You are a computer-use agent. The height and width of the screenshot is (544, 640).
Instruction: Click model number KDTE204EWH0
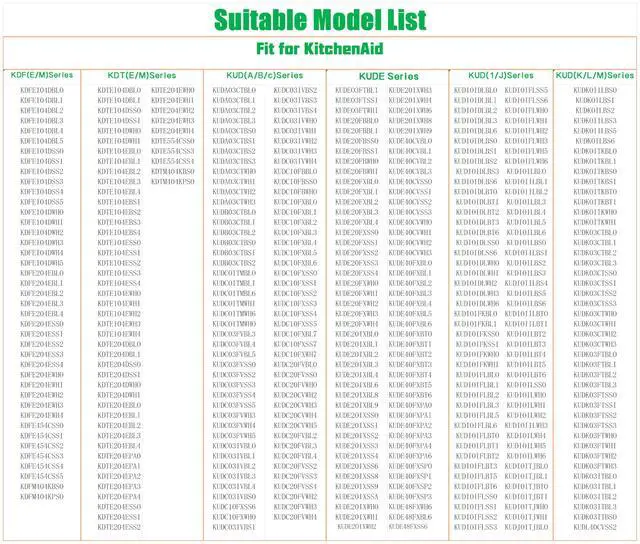(173, 90)
